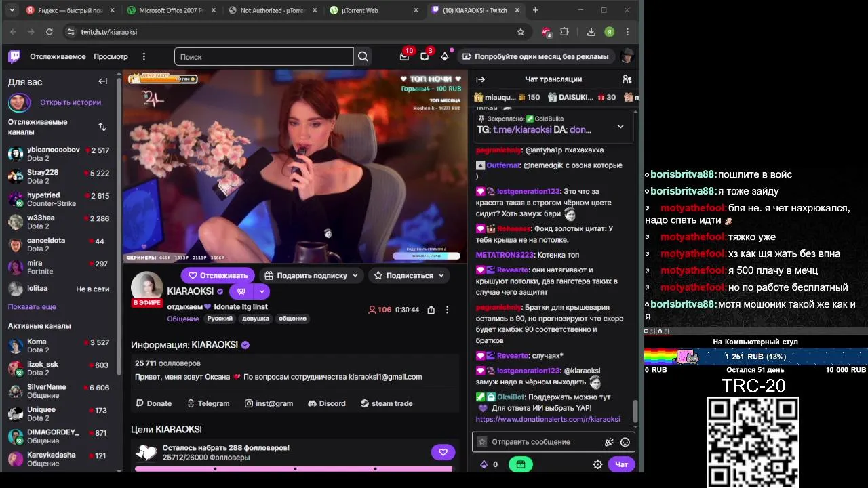Open the notifications inbox icon with badge 10
The image size is (868, 488).
tap(405, 56)
